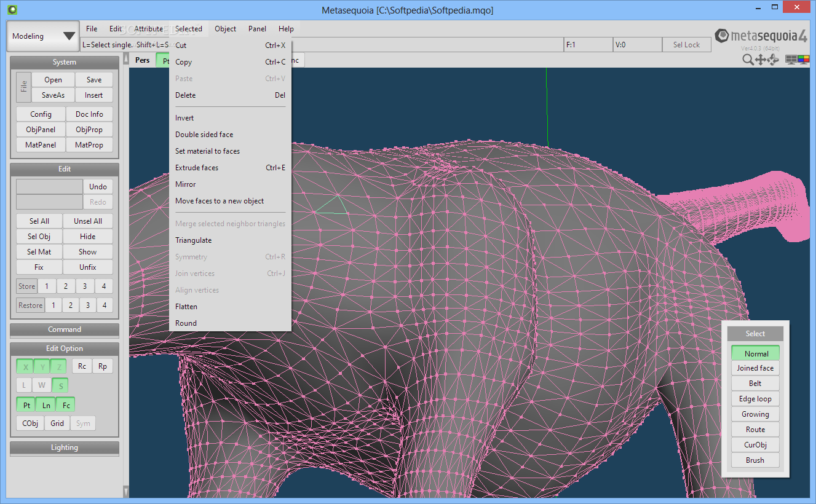Click the Metasequoia app icon in title bar

pyautogui.click(x=12, y=9)
